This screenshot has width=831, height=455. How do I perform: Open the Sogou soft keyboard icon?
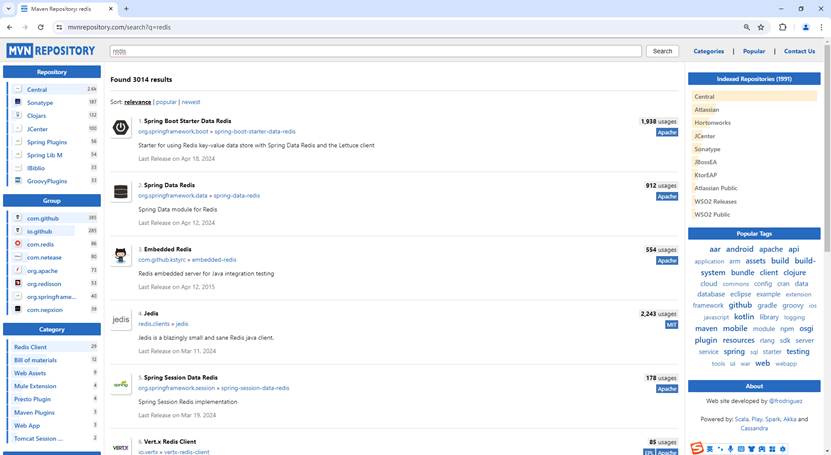click(741, 449)
